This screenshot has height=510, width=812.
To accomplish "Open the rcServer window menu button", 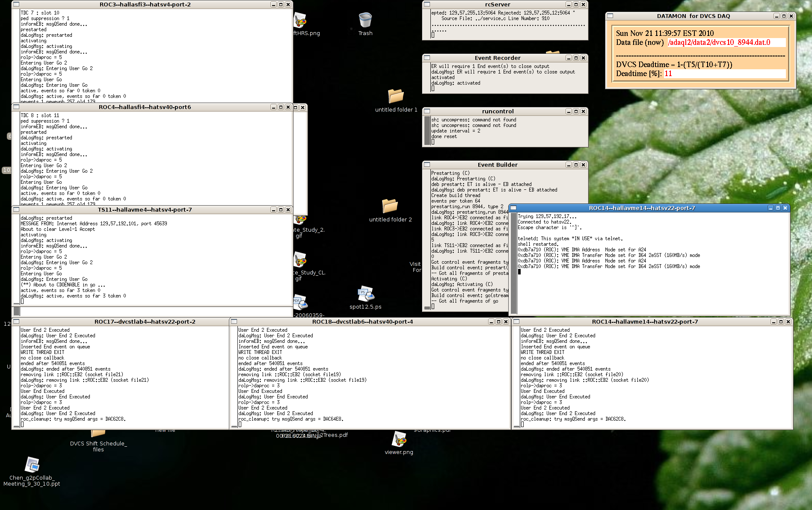I will 427,4.
